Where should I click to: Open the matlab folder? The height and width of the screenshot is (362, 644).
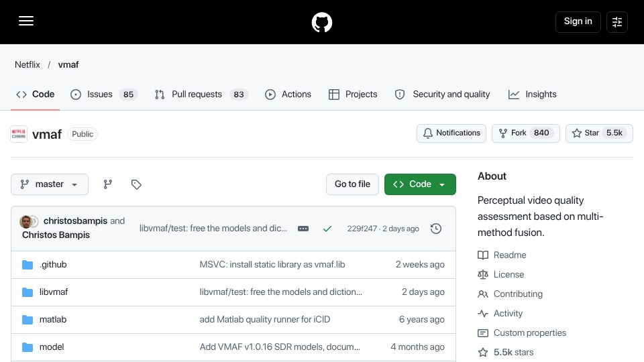pyautogui.click(x=53, y=320)
